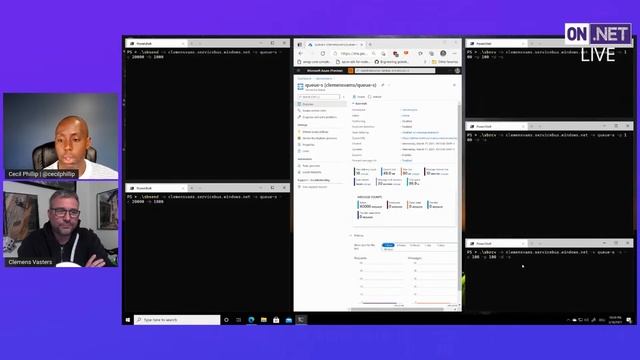Open Other favorites bookmarks folder
The width and height of the screenshot is (640, 360).
445,62
